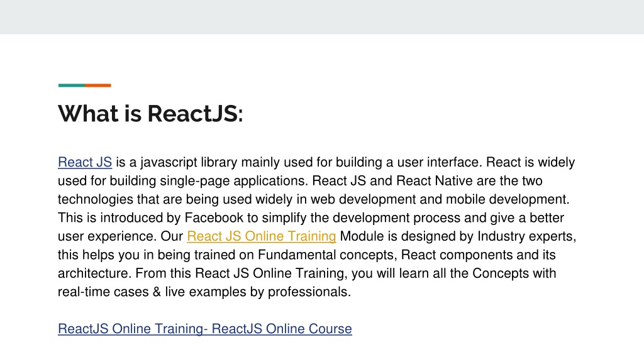
Task: Click the word 'javascript' in the first line
Action: 169,163
